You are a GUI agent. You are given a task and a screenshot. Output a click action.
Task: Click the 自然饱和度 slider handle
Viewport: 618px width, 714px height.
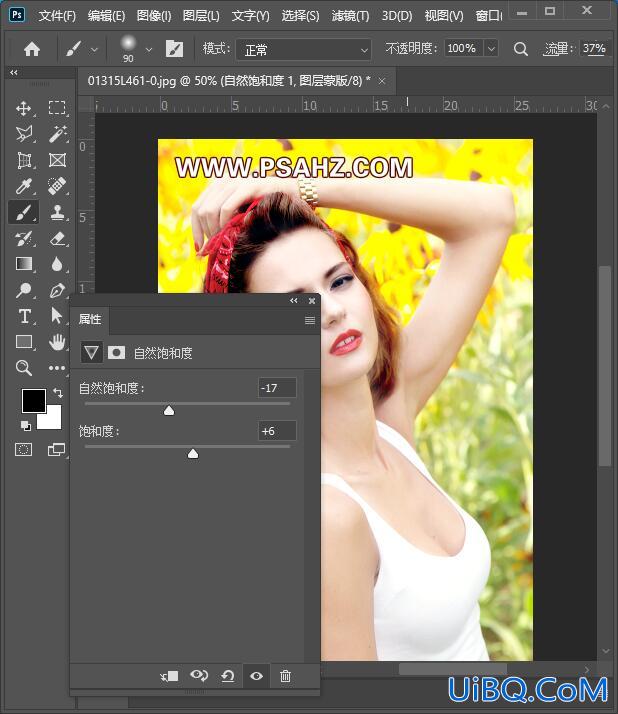tap(169, 411)
